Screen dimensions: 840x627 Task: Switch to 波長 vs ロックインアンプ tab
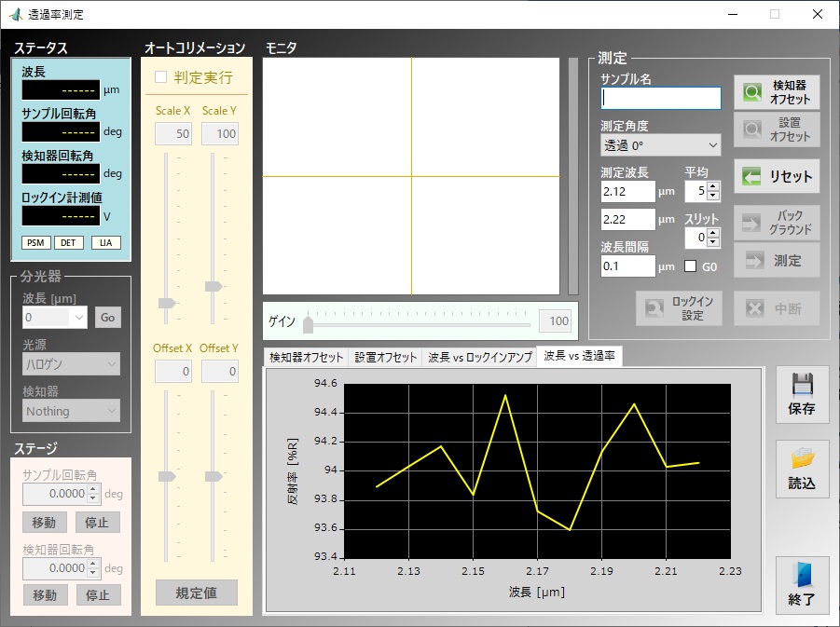tap(479, 357)
